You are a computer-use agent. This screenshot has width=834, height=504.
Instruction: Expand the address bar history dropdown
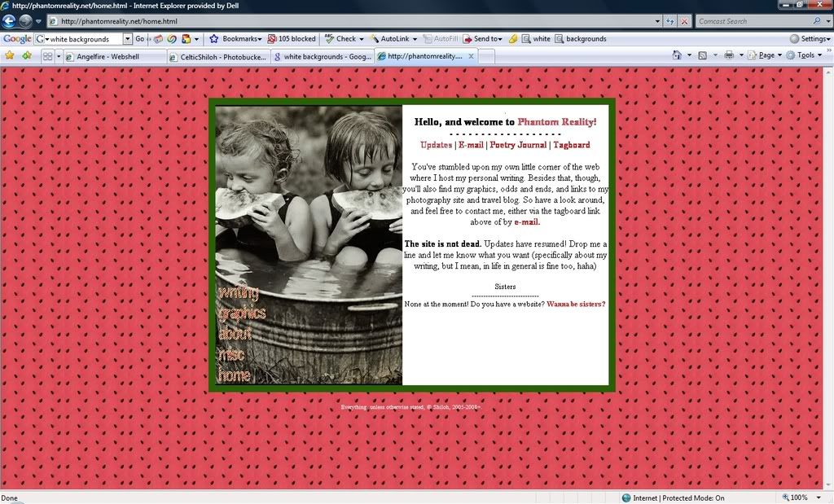(658, 21)
